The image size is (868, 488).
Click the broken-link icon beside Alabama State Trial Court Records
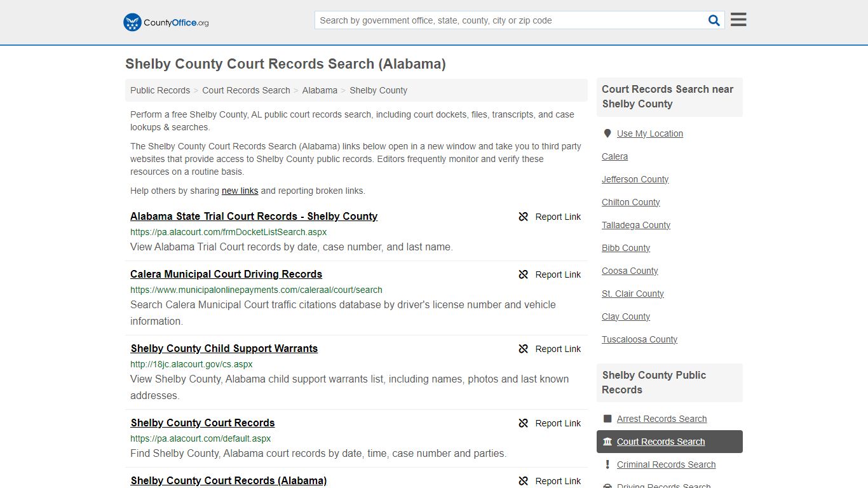[x=524, y=217]
